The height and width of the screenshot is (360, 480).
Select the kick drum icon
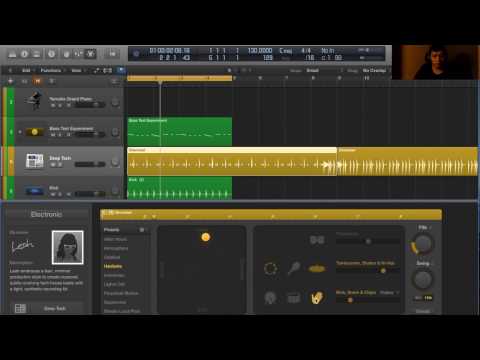(270, 298)
